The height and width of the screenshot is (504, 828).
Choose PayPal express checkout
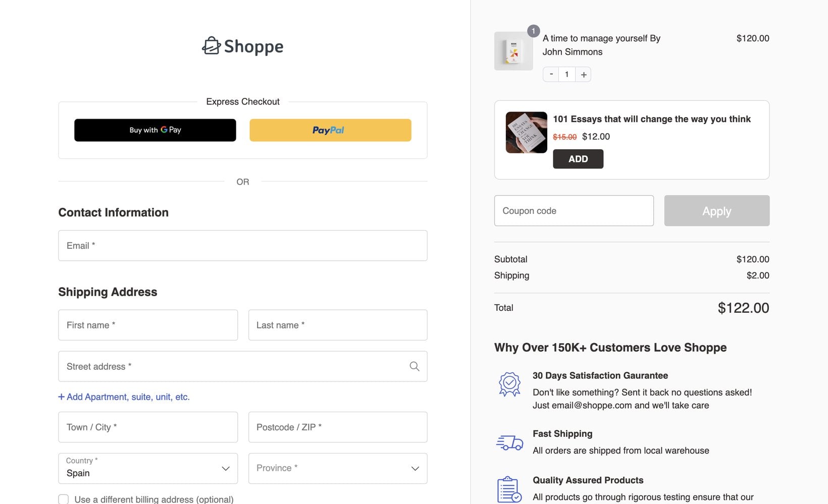tap(330, 130)
